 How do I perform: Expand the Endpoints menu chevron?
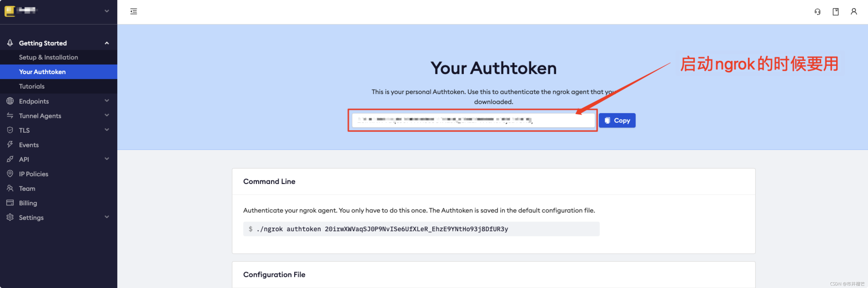107,101
